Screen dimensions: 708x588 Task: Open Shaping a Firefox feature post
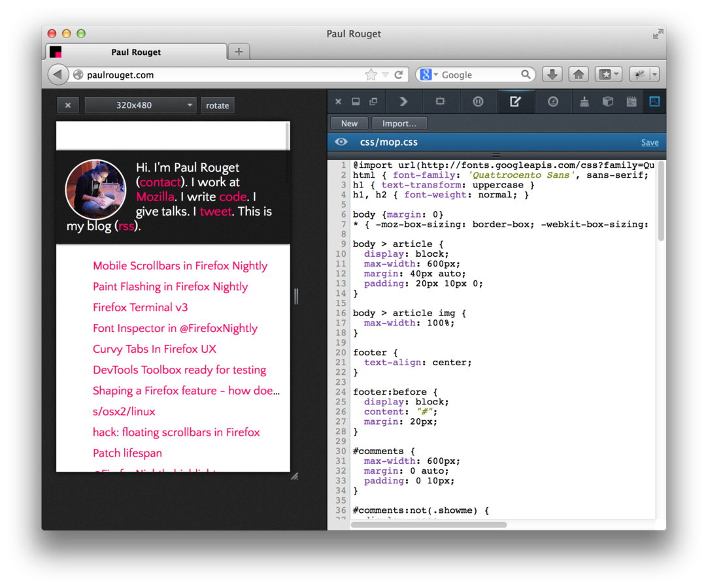coord(186,390)
